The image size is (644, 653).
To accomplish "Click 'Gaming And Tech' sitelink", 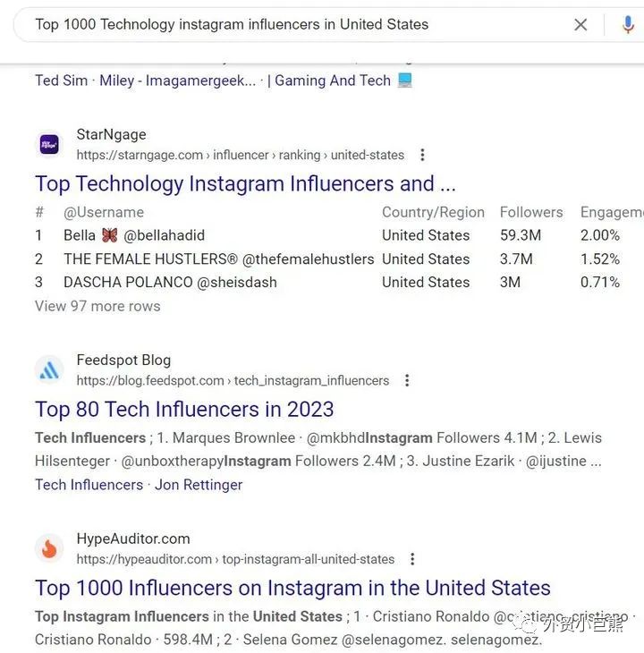I will tap(333, 81).
